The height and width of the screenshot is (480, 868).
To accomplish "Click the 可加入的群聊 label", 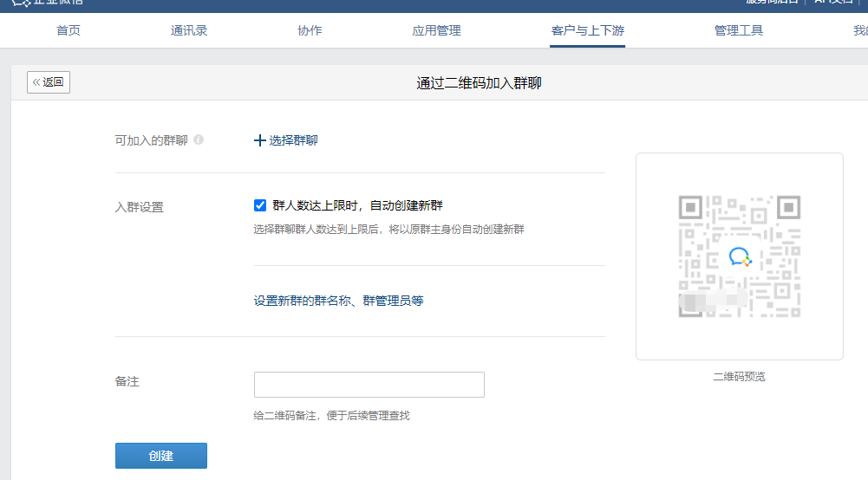I will click(x=151, y=140).
